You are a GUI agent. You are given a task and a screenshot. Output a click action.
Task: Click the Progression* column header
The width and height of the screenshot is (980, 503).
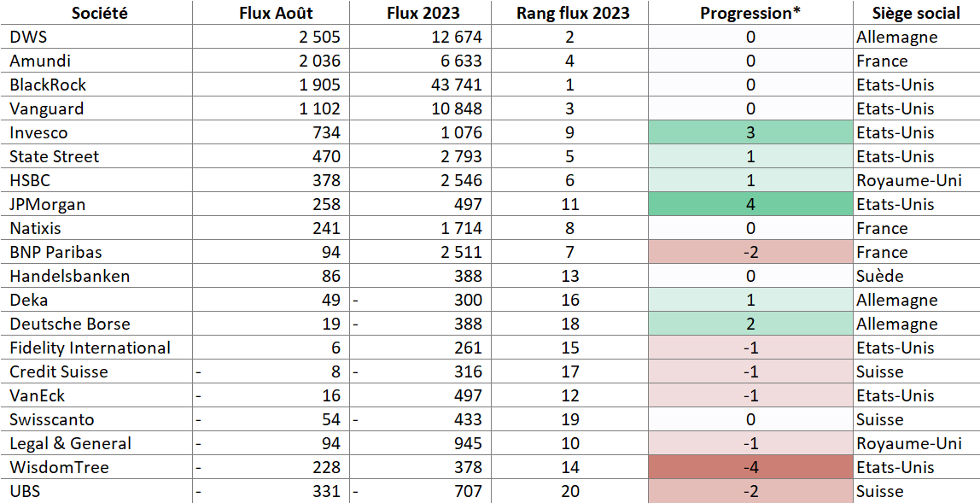750,13
